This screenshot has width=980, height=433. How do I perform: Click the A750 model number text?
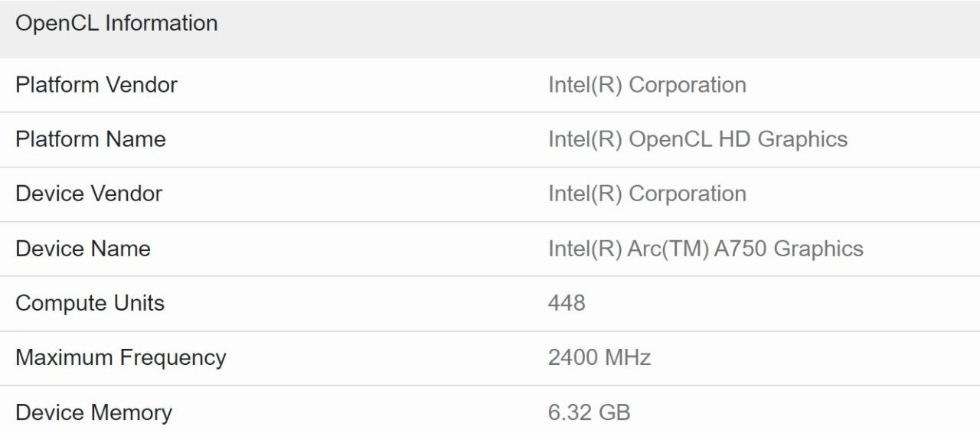coord(740,249)
